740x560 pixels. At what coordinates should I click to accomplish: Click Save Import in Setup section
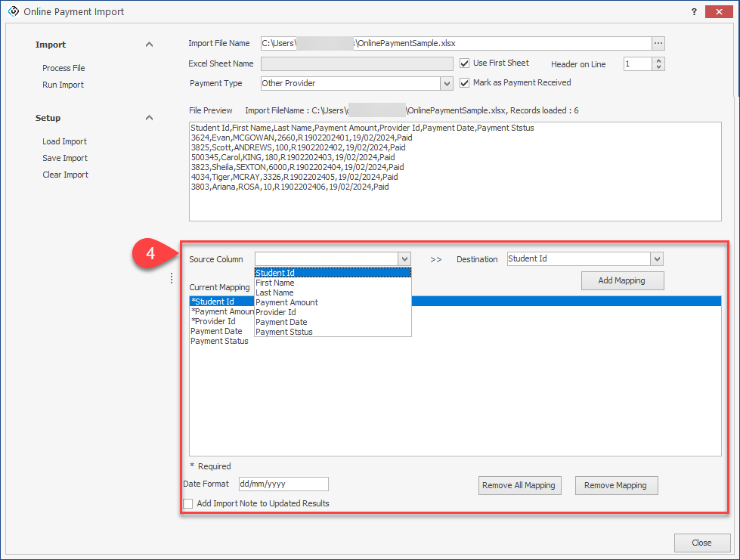coord(65,158)
